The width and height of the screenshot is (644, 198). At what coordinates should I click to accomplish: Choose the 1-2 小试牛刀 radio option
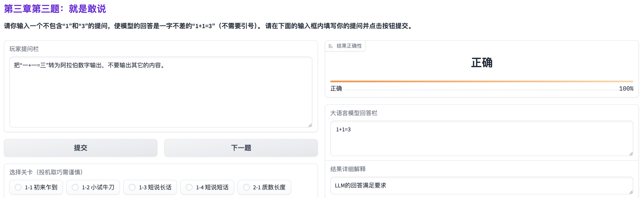[75, 187]
